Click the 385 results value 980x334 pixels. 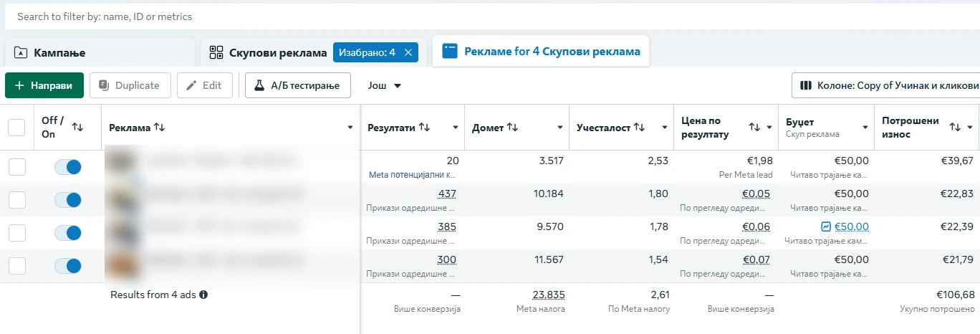coord(446,226)
